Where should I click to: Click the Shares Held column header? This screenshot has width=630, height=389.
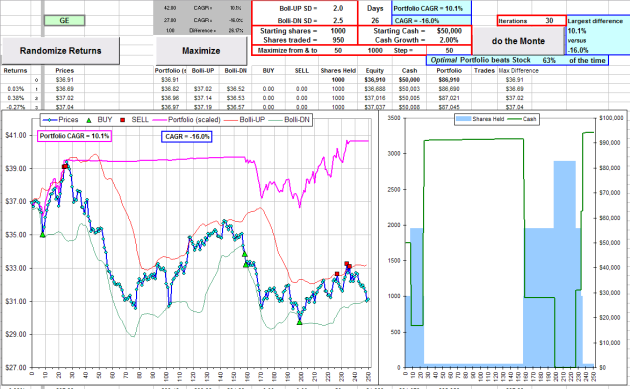(338, 71)
